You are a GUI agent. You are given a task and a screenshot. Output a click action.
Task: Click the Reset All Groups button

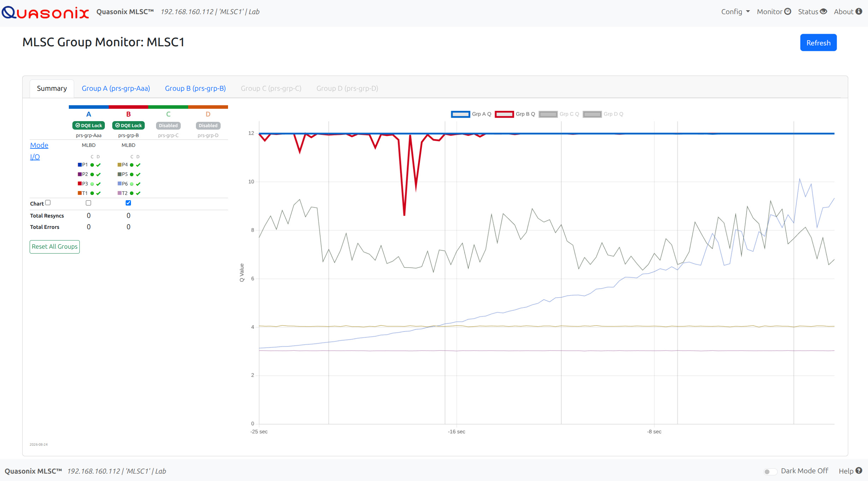(55, 247)
